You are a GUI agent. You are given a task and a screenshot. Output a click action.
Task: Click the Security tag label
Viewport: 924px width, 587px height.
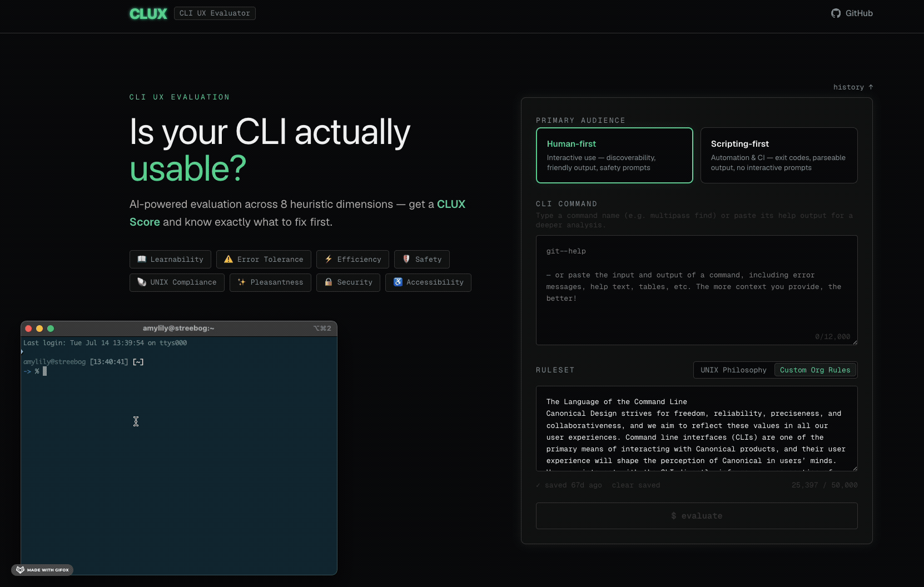coord(355,282)
